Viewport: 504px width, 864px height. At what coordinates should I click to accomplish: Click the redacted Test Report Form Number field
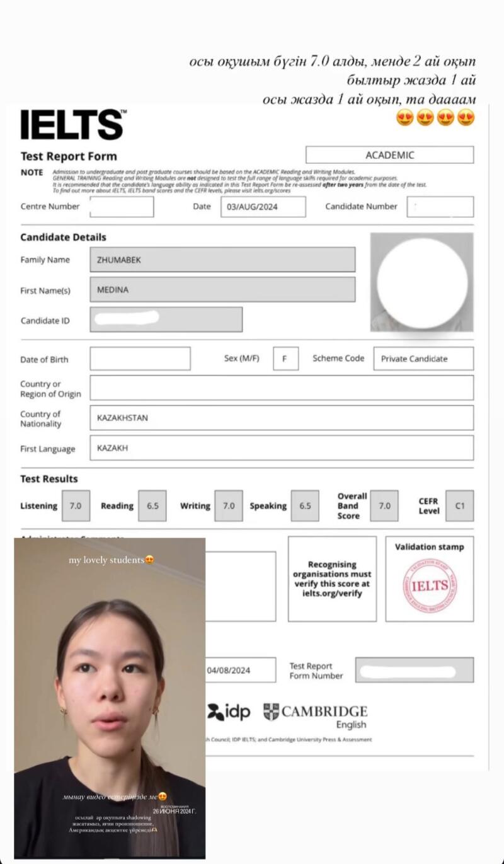pyautogui.click(x=415, y=670)
